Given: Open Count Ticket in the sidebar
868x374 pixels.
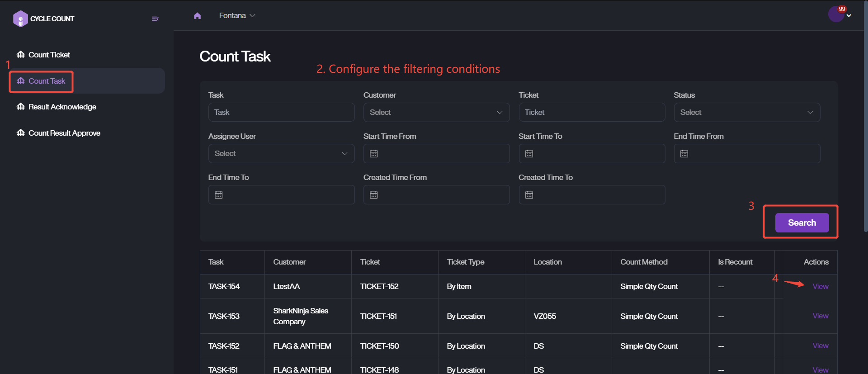Looking at the screenshot, I should [49, 55].
